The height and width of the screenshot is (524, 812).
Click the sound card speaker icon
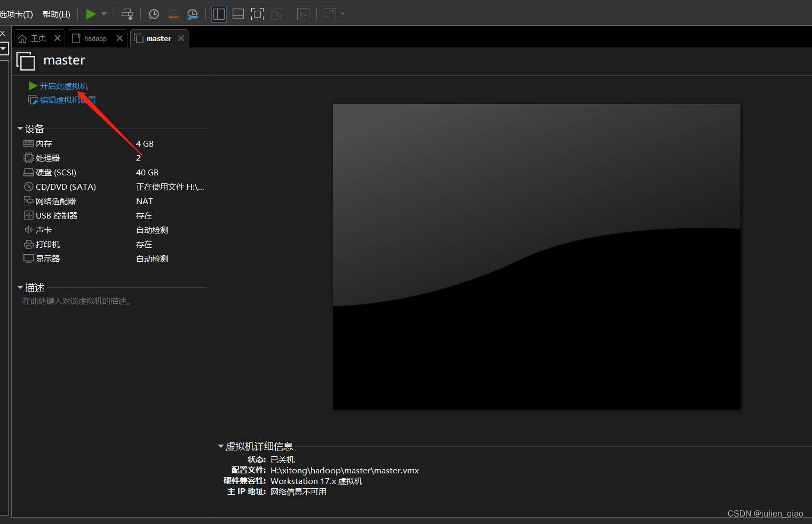tap(29, 230)
